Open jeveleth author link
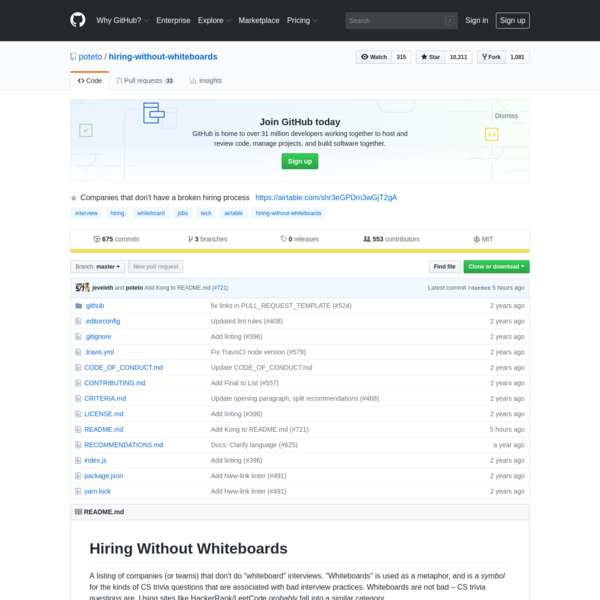Screen dimensions: 600x600 tap(103, 288)
